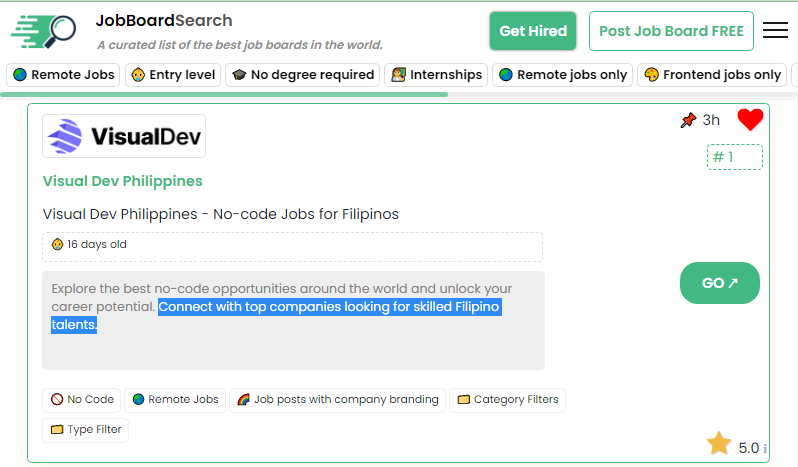The image size is (798, 467).
Task: Toggle the red heart favorite icon
Action: pos(750,120)
